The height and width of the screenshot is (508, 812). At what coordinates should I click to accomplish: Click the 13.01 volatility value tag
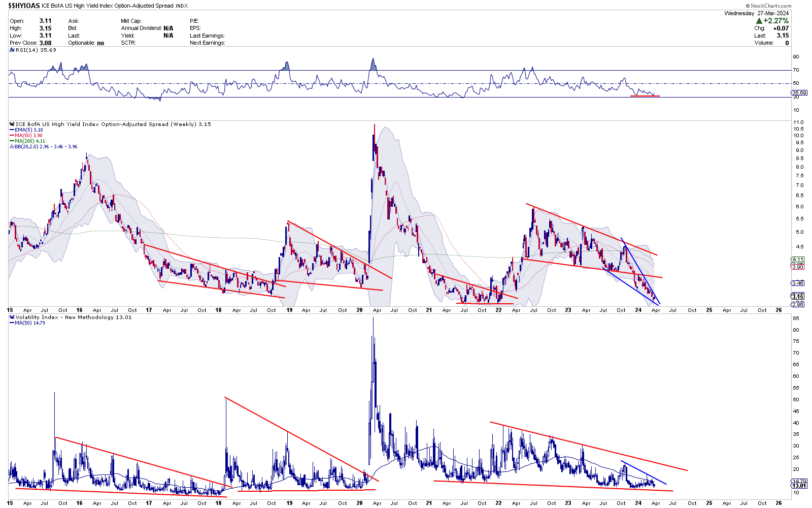click(x=799, y=486)
